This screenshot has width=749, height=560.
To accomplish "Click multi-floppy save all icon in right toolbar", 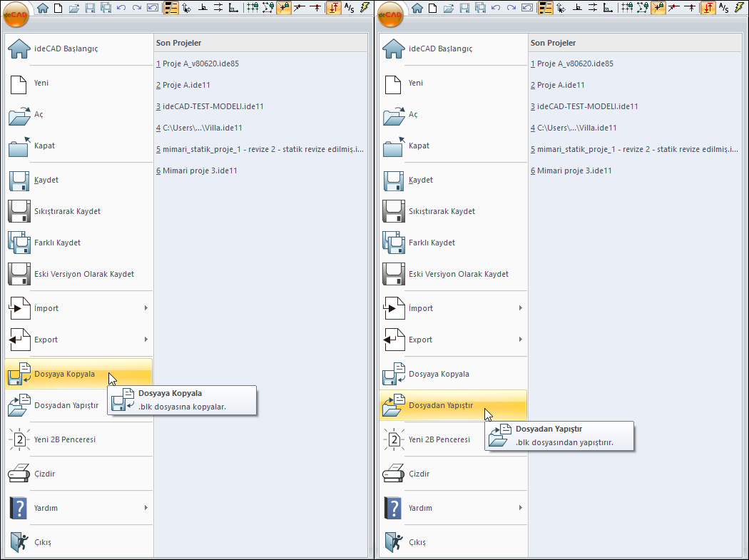I will [480, 8].
